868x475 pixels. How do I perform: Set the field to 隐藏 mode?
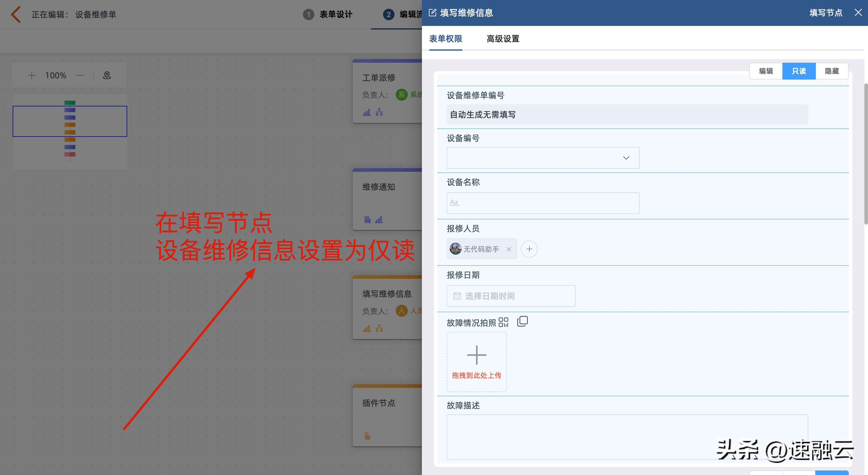tap(832, 71)
